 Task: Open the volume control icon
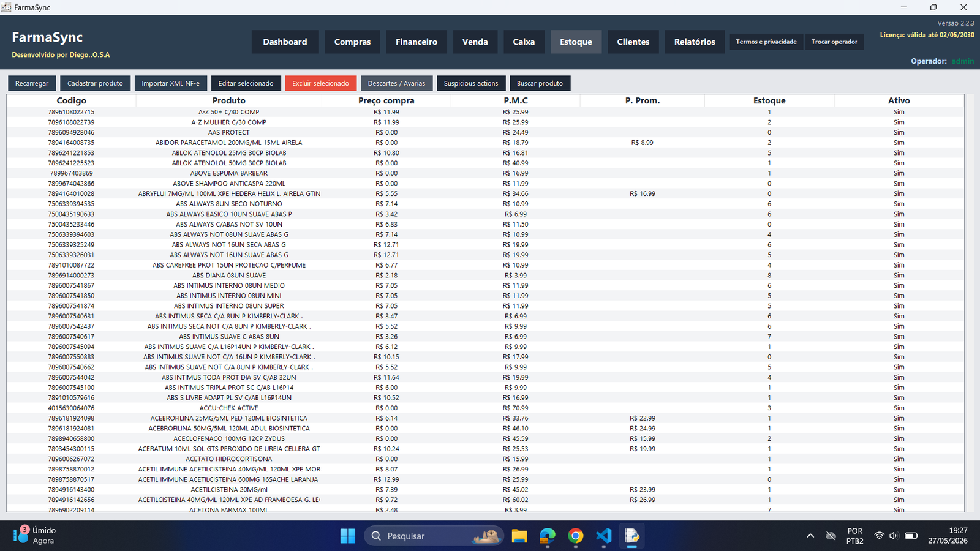[x=894, y=536]
